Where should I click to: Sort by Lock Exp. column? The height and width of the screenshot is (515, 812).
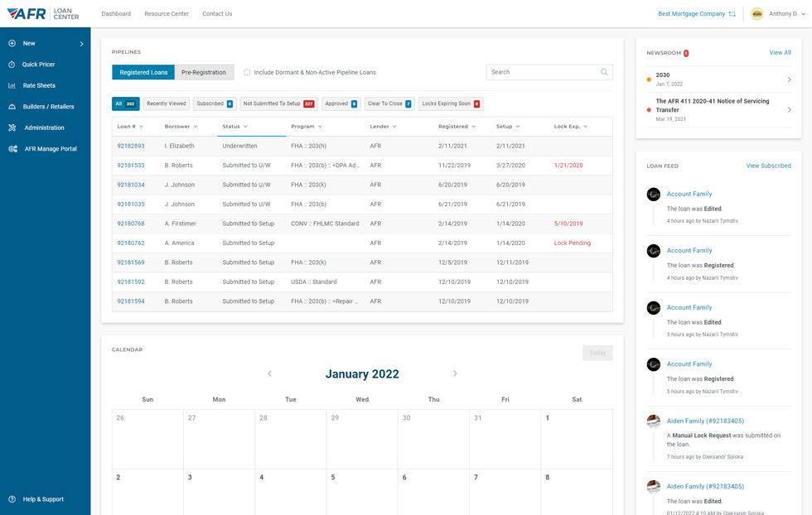[571, 127]
